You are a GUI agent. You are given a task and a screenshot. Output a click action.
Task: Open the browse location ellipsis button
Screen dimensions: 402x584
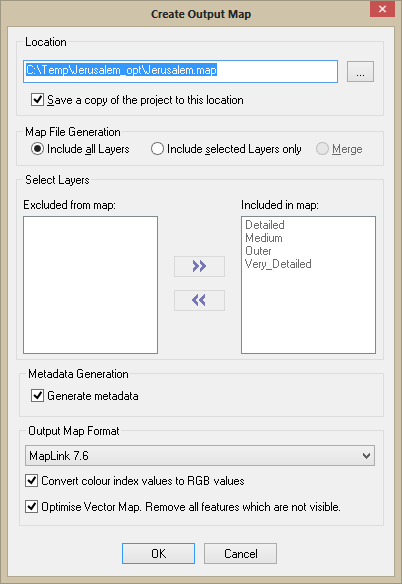click(x=360, y=71)
